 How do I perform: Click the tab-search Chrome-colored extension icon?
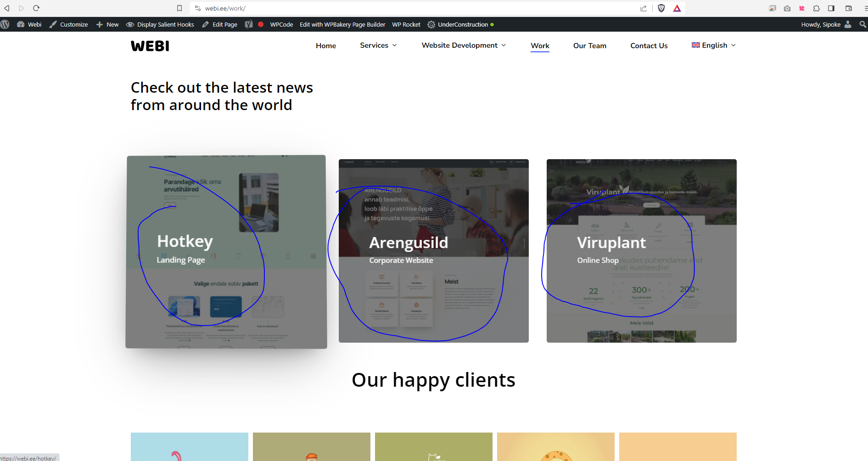[x=773, y=8]
